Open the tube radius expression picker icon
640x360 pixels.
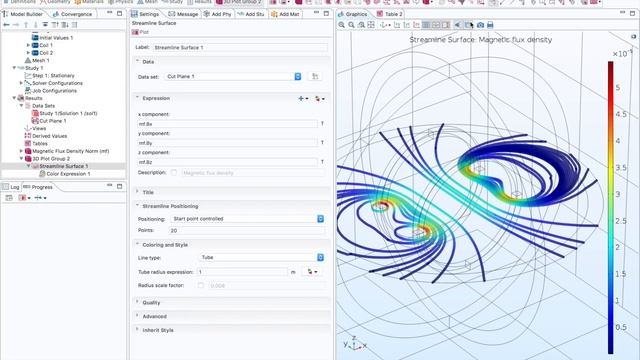pos(312,271)
